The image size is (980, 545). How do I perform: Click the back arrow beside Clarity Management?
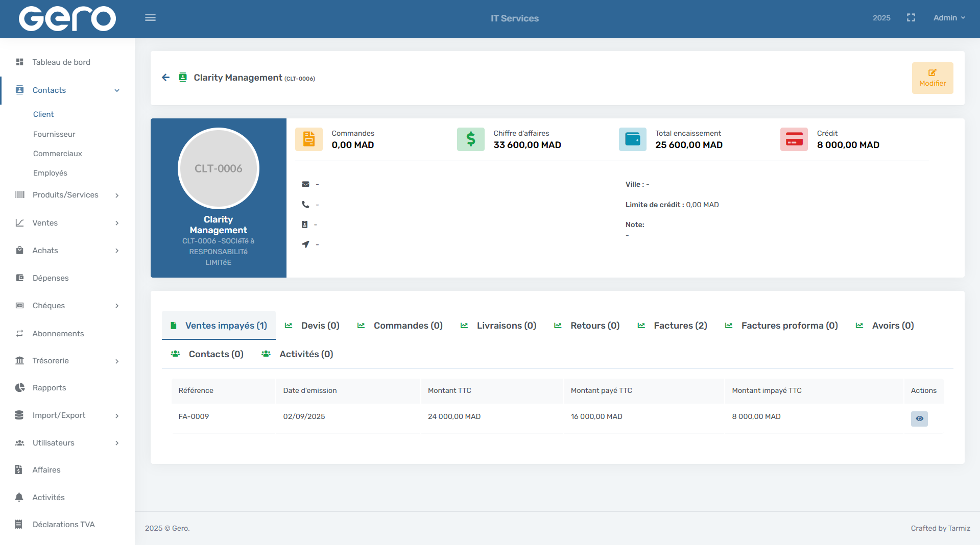point(165,78)
